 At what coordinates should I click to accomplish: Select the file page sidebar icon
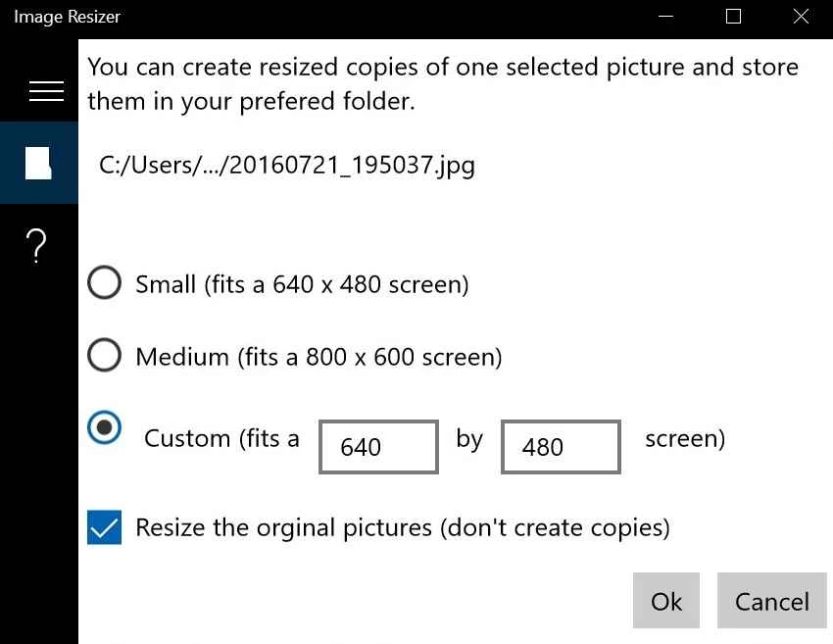click(x=39, y=163)
